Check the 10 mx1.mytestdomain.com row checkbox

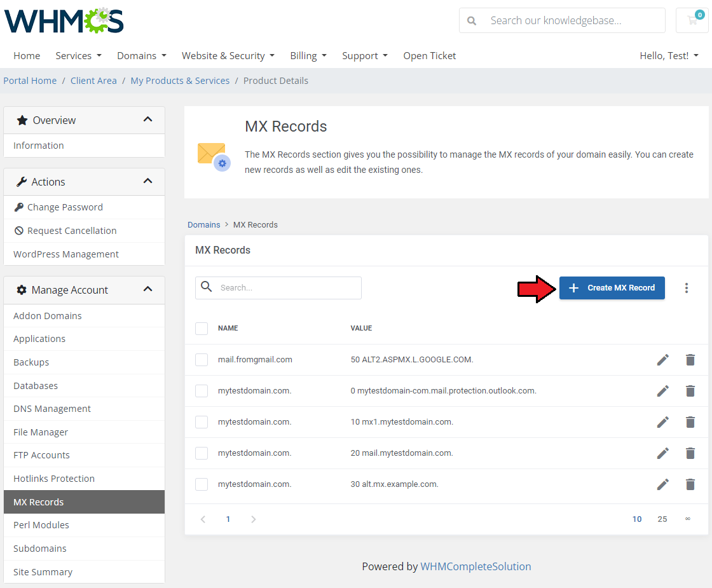(201, 422)
